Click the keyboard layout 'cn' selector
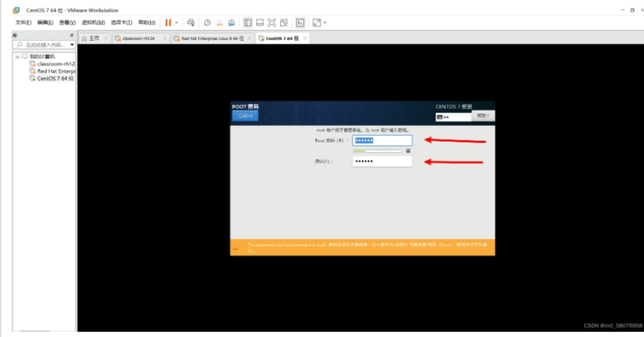The width and height of the screenshot is (644, 337). (453, 117)
